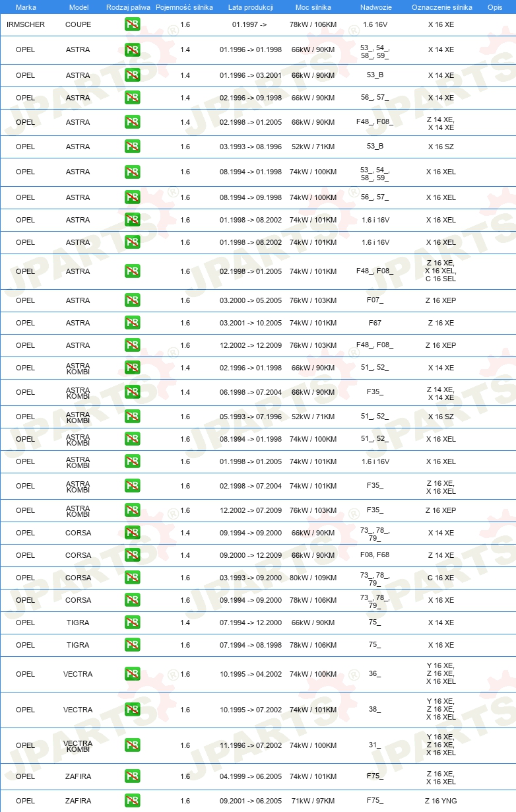This screenshot has height=812, width=516.
Task: Click the '31_' body code
Action: pyautogui.click(x=375, y=745)
